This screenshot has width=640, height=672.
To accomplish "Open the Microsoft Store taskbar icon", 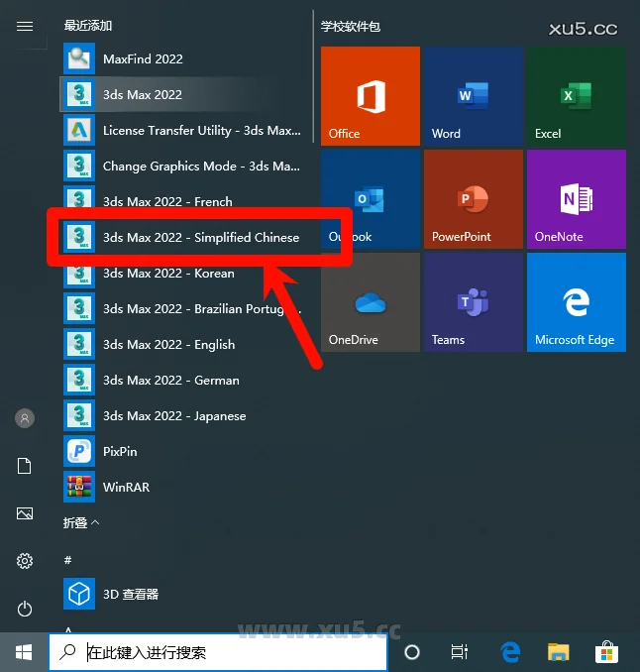I will [606, 652].
